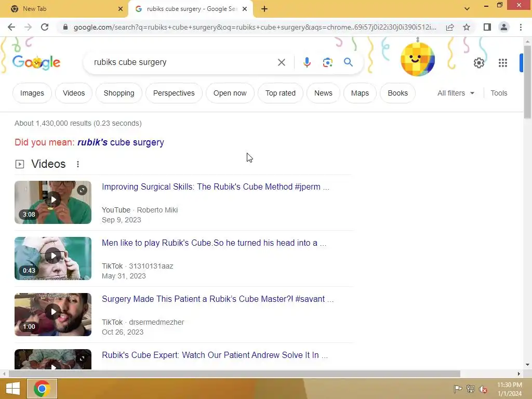Filter results by Perspectives
Image resolution: width=532 pixels, height=399 pixels.
tap(174, 93)
